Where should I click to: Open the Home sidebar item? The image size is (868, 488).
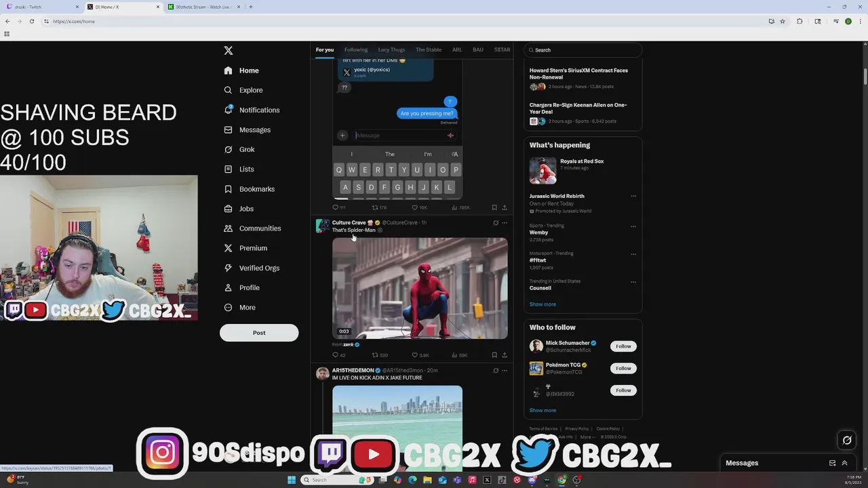point(241,70)
